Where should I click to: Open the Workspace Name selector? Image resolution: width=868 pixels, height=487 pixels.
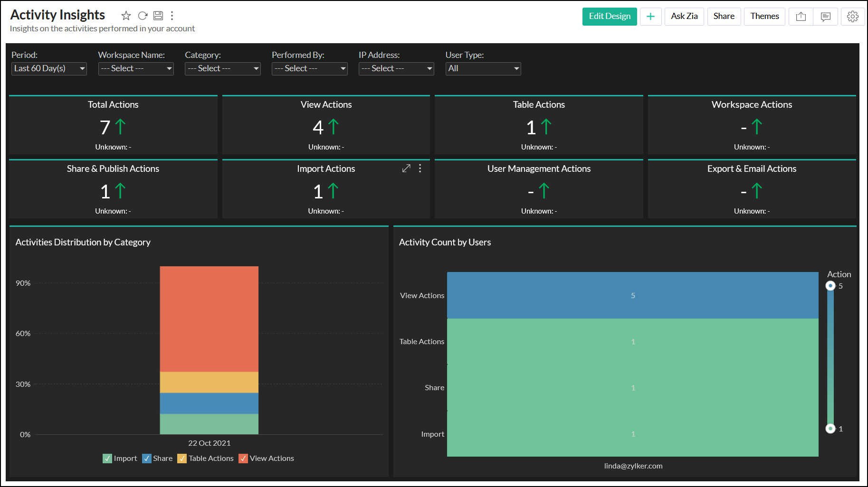(x=135, y=68)
